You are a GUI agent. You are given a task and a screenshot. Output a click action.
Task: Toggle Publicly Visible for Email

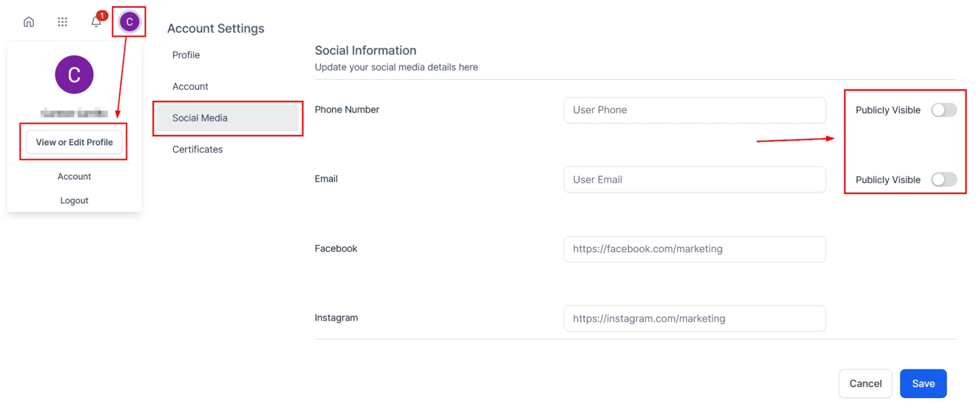pos(944,180)
